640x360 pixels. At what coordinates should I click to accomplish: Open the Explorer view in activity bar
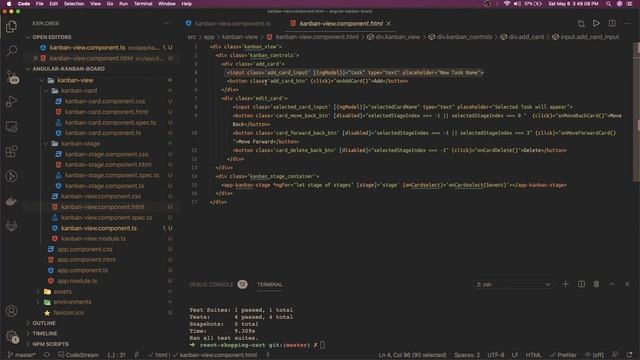pyautogui.click(x=11, y=27)
